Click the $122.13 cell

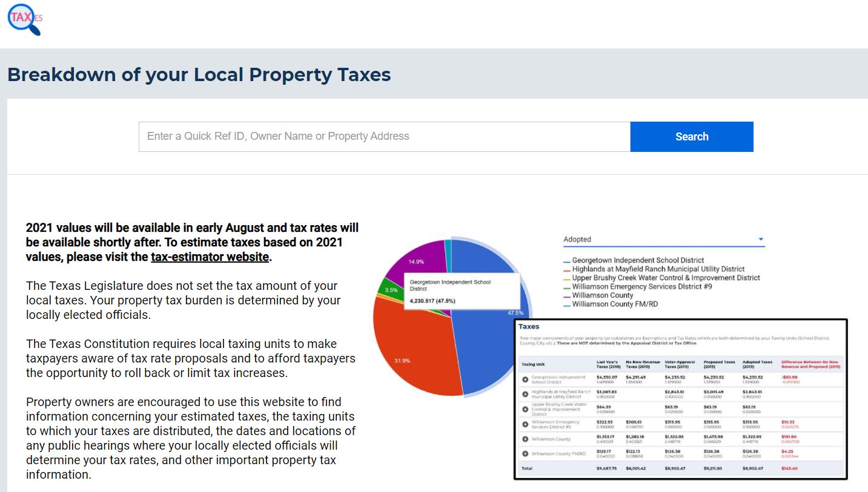[x=634, y=451]
